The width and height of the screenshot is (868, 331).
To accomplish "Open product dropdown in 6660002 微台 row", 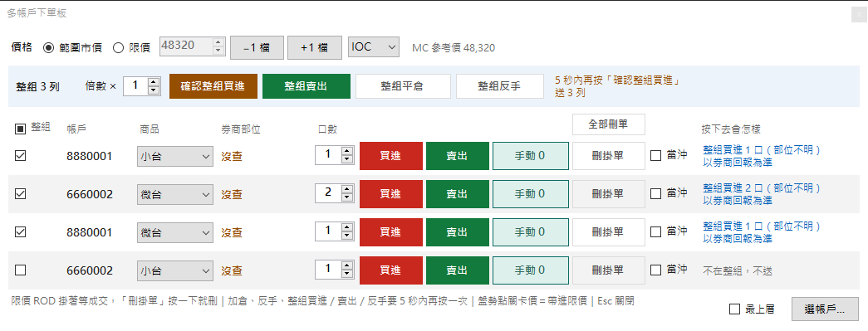I will 175,194.
